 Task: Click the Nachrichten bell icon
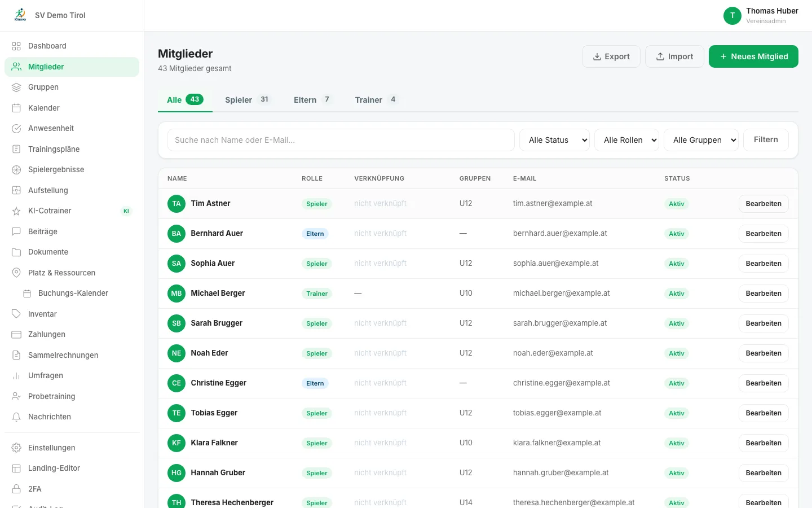(x=16, y=417)
